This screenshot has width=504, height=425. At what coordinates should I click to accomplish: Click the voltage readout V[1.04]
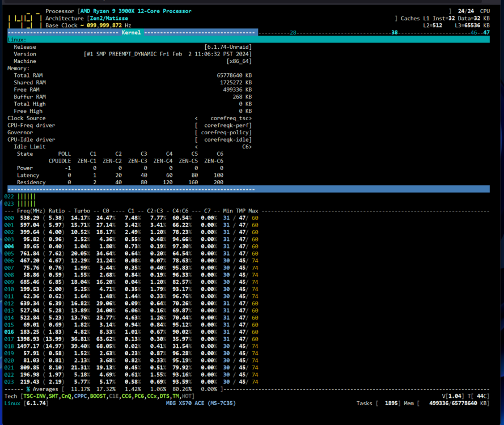click(x=453, y=397)
